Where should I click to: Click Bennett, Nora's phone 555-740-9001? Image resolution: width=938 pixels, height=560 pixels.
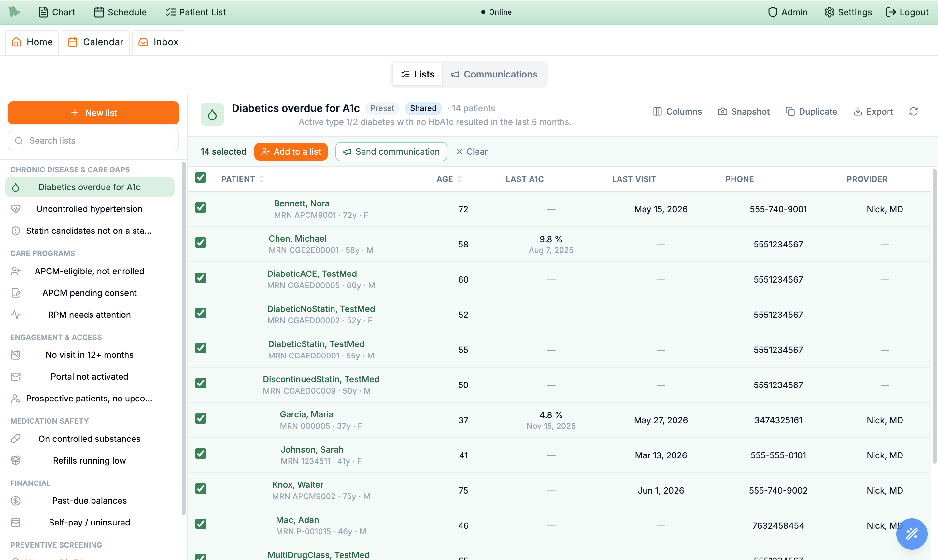tap(778, 209)
